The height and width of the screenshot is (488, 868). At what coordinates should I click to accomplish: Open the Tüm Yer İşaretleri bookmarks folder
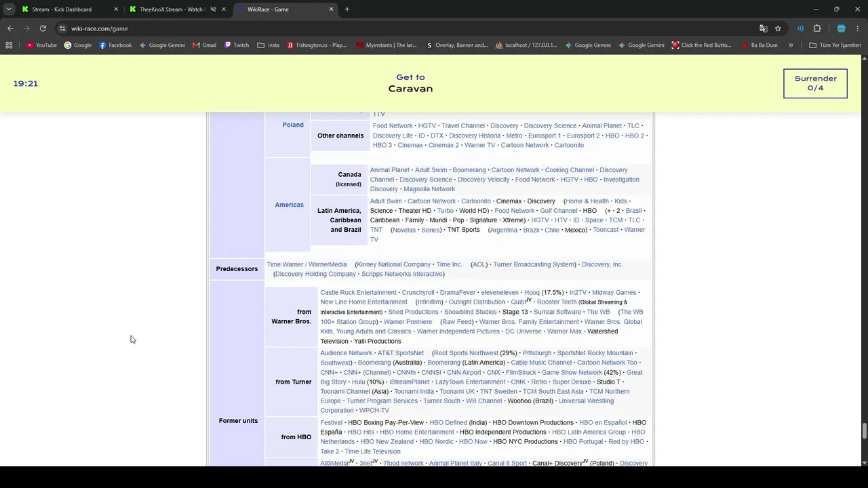point(835,45)
